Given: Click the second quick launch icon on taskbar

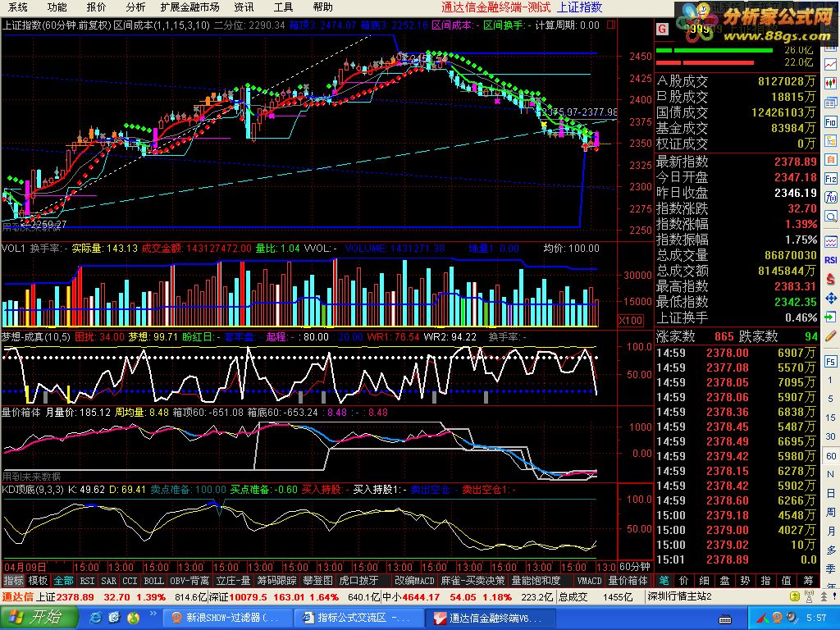Looking at the screenshot, I should 115,618.
